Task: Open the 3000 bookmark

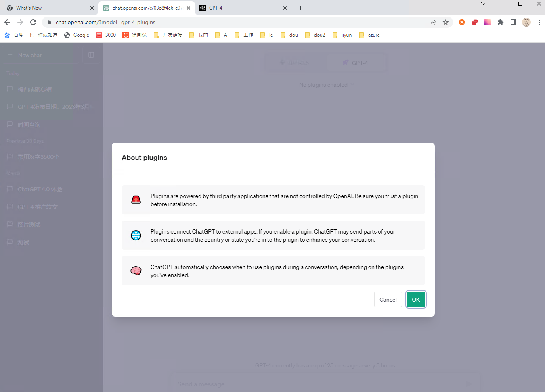Action: (106, 35)
